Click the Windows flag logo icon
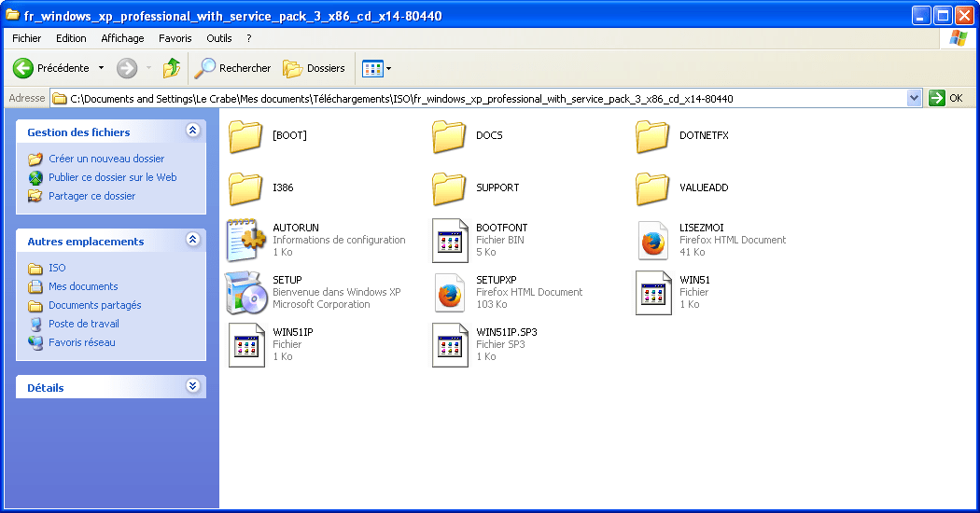Screen dimensions: 980x513 point(958,38)
